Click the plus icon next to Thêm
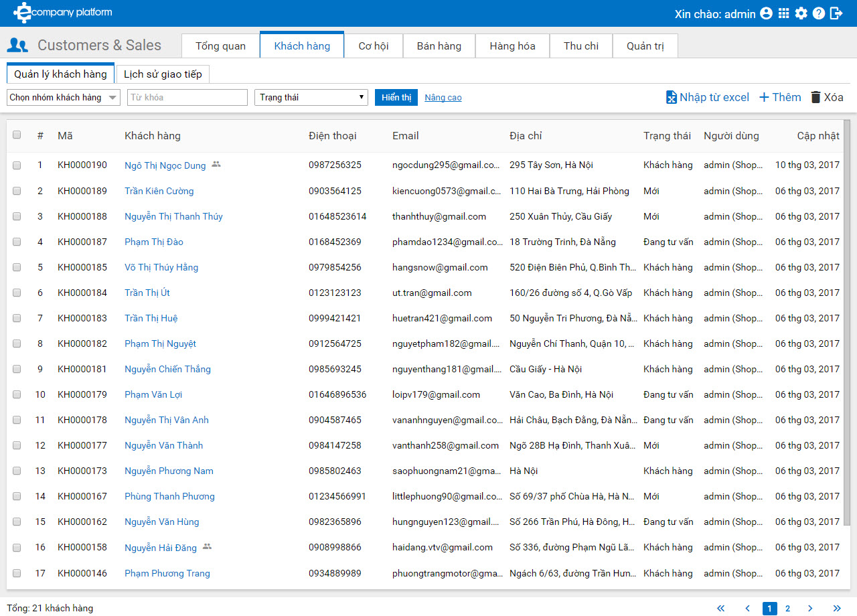Screen dimensions: 857x616 [x=764, y=97]
